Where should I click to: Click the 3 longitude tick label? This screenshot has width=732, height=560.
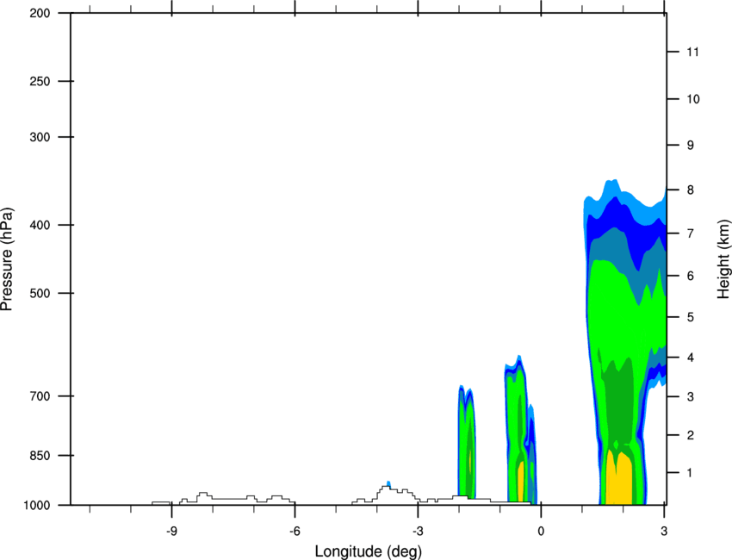click(x=664, y=532)
